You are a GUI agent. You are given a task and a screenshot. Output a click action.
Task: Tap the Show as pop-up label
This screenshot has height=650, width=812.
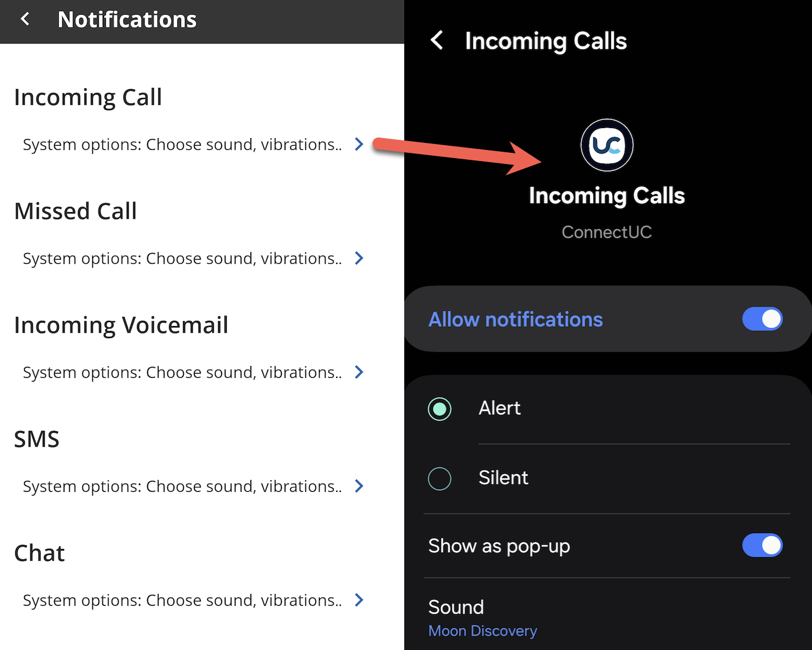click(x=499, y=546)
